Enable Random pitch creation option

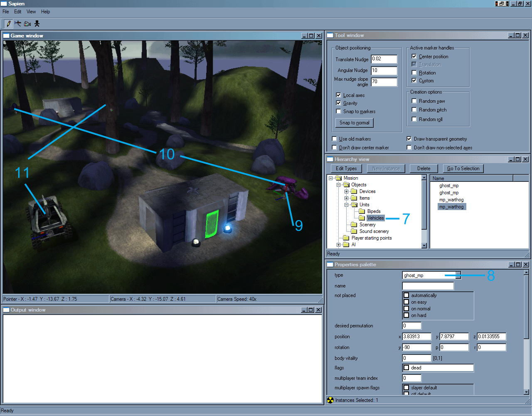[x=414, y=109]
